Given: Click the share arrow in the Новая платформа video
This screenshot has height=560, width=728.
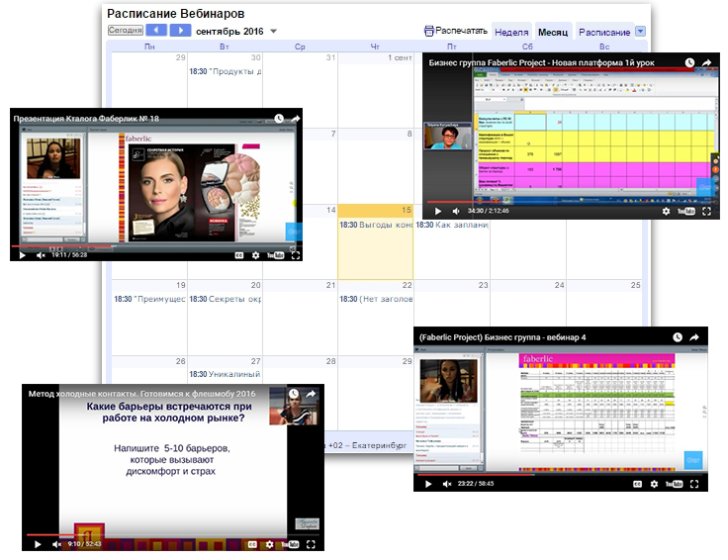Looking at the screenshot, I should (706, 62).
